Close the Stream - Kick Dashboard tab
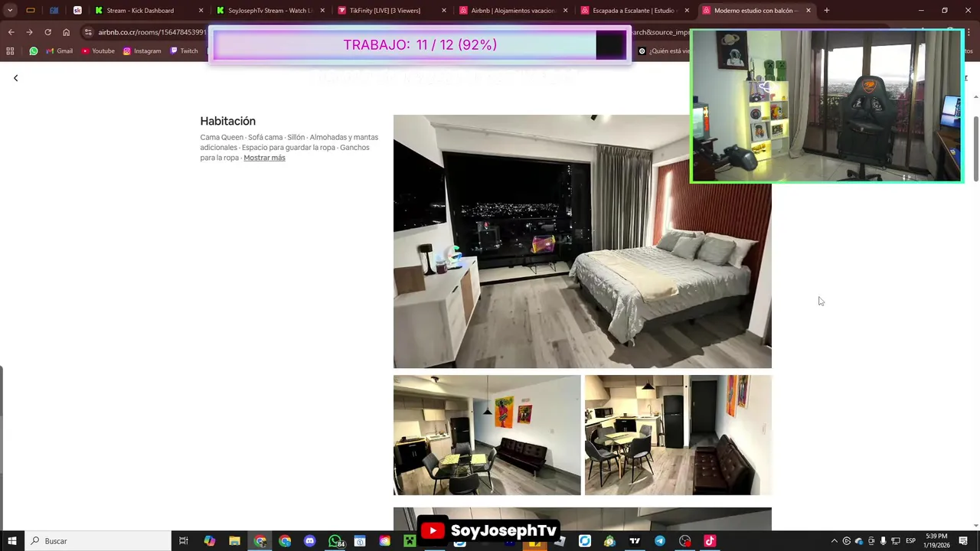The height and width of the screenshot is (551, 980). 201,11
